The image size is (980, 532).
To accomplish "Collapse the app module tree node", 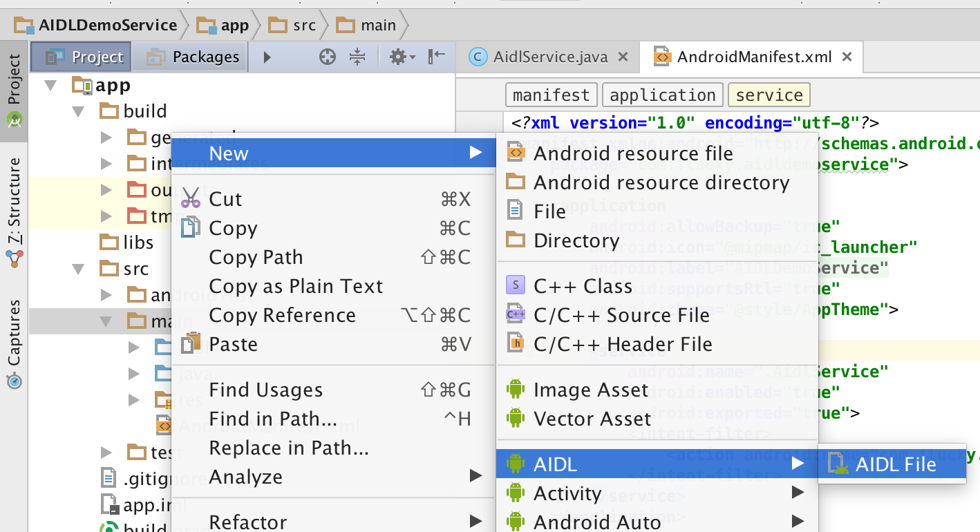I will (50, 85).
